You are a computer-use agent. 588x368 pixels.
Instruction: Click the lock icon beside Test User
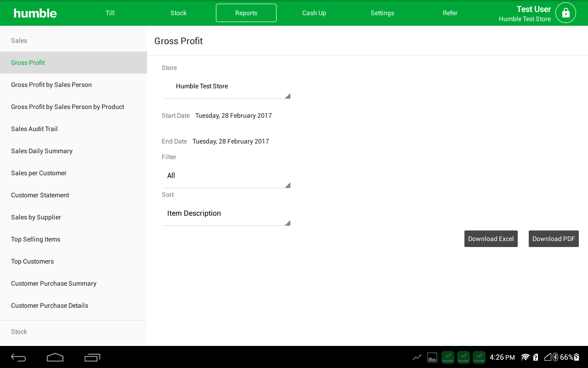click(565, 13)
